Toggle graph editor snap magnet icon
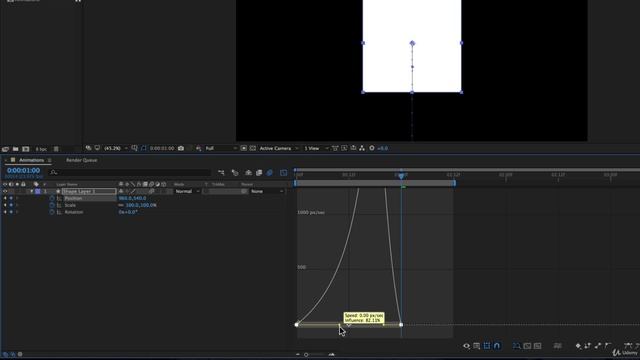The width and height of the screenshot is (640, 360). (x=497, y=346)
